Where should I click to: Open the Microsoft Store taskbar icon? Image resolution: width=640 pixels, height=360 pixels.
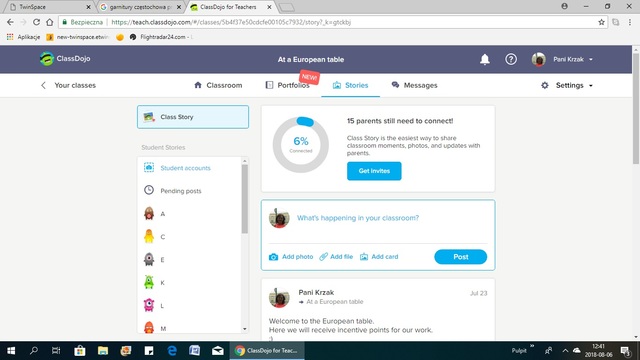[80, 351]
